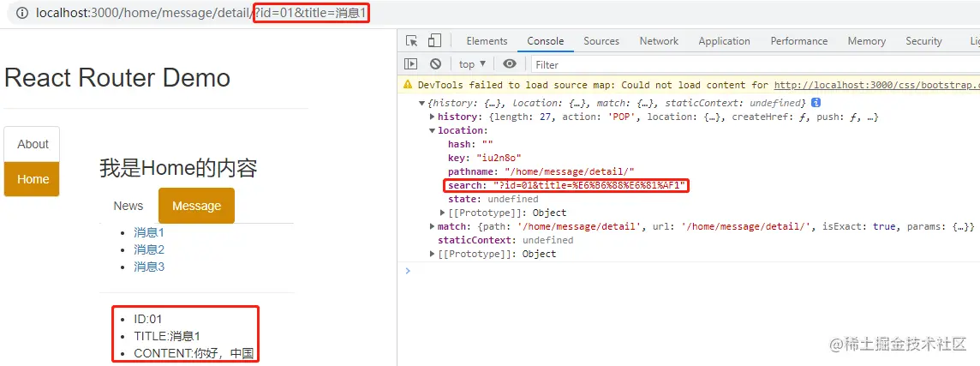Screen dimensions: 980x366
Task: Expand location's [[Prototype]] Object
Action: click(442, 213)
